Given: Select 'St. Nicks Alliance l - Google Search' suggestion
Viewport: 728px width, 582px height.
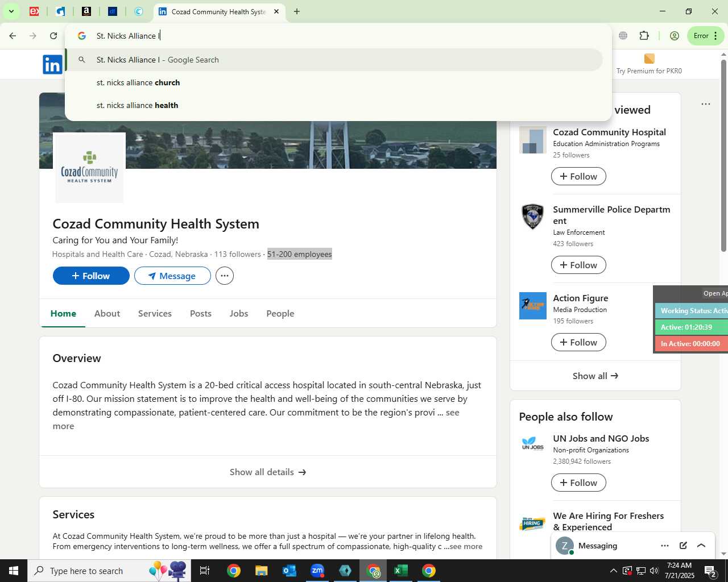Looking at the screenshot, I should (334, 60).
